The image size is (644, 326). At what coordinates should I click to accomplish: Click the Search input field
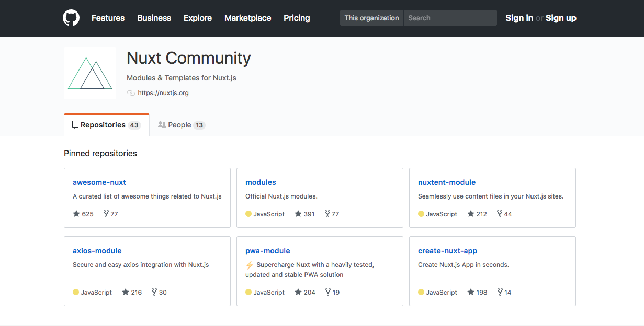450,18
